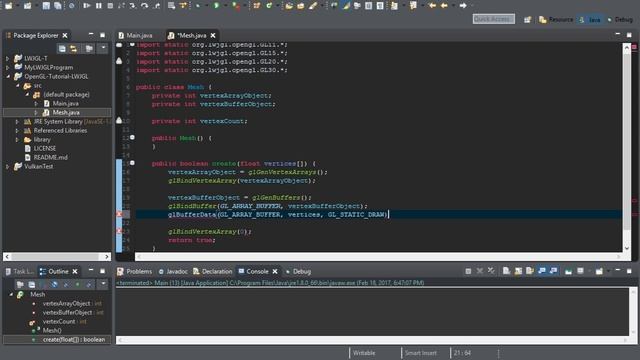Close the Console tab

pos(275,271)
